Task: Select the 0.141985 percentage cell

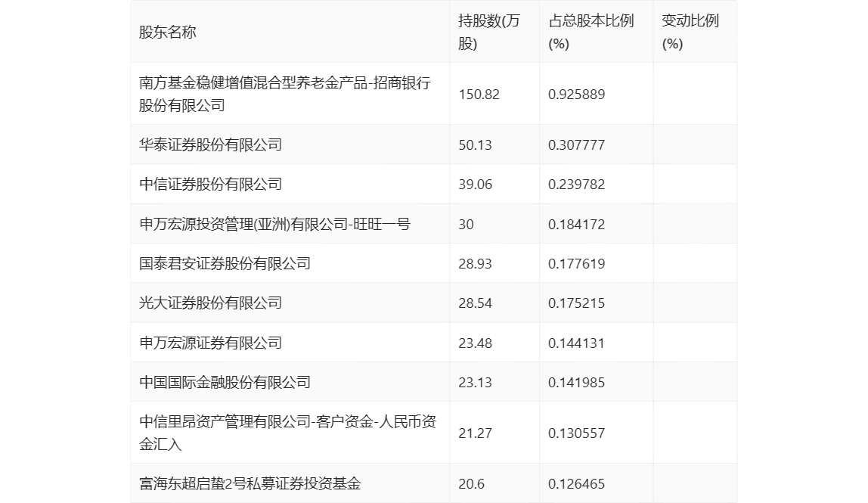Action: [x=576, y=382]
